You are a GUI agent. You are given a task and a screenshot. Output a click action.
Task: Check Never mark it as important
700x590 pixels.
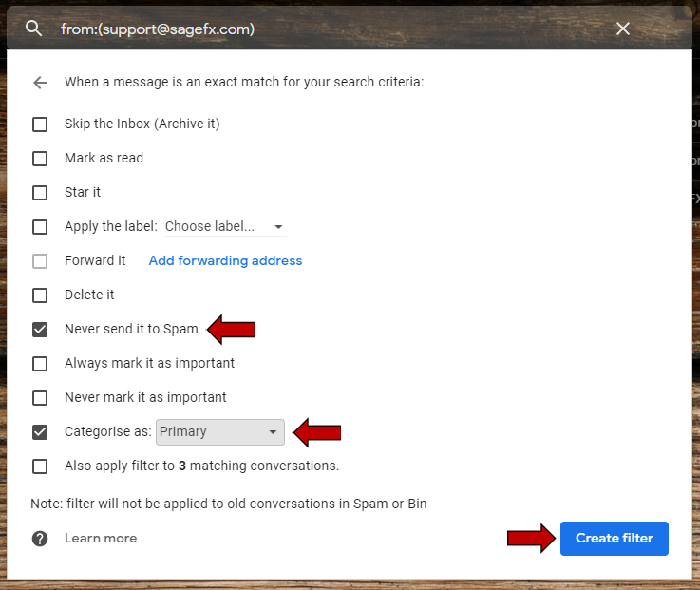click(x=40, y=398)
